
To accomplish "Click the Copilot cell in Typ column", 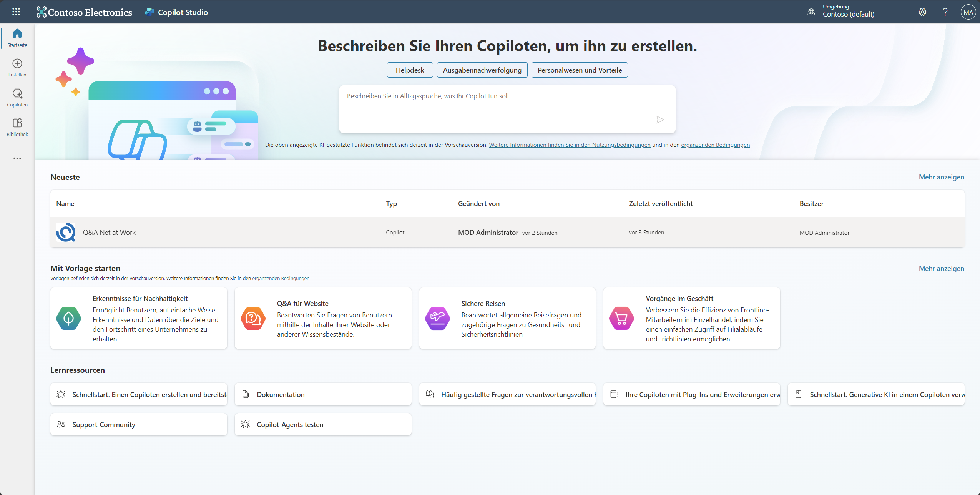I will tap(395, 233).
